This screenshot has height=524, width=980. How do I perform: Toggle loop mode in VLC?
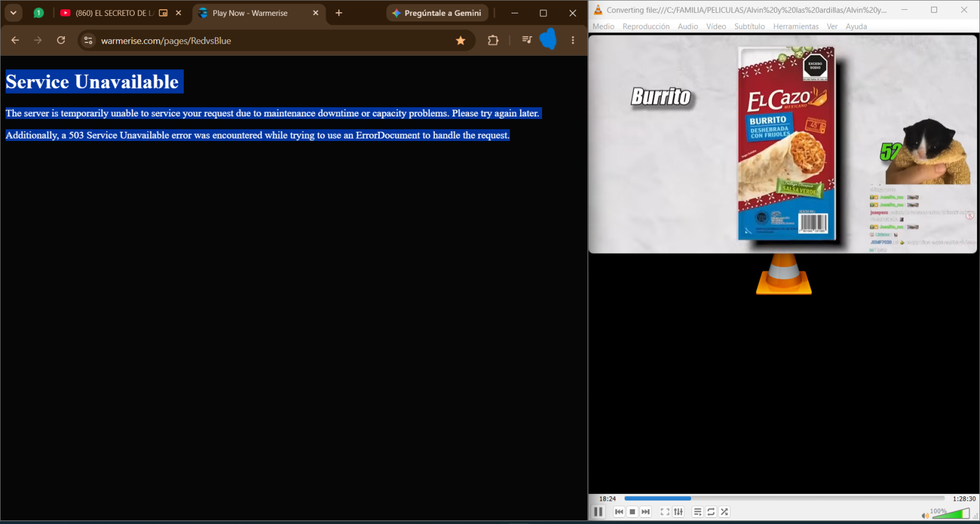[x=711, y=512]
